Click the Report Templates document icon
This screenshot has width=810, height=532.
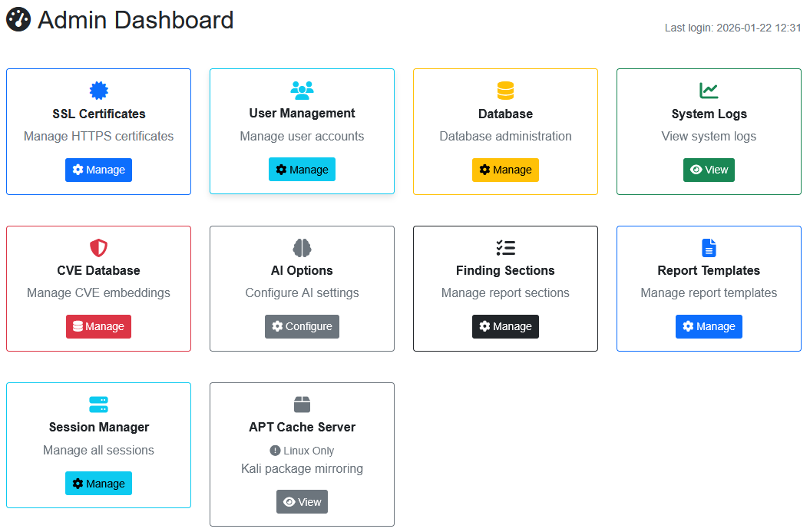click(709, 247)
